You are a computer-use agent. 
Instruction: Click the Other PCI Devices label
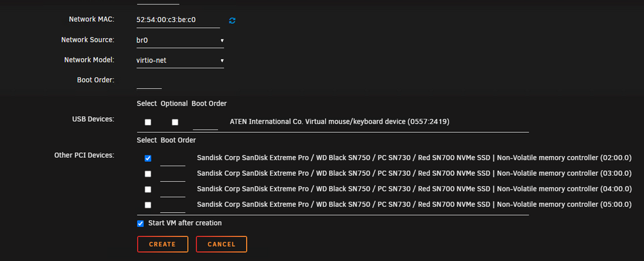(x=84, y=155)
